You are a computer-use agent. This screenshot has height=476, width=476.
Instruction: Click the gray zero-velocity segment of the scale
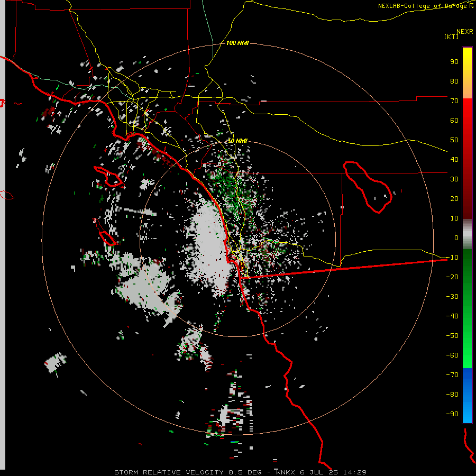pyautogui.click(x=467, y=234)
